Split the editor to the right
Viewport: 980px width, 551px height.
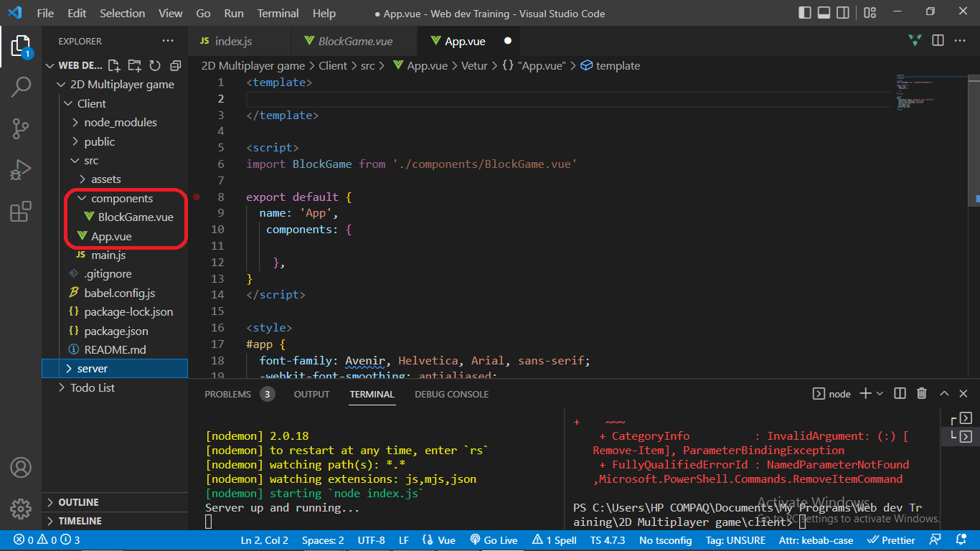[938, 41]
